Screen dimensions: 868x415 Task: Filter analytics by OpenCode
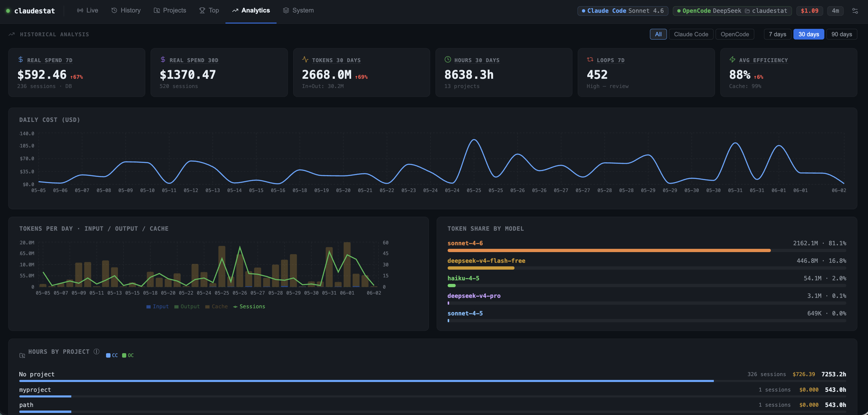pyautogui.click(x=735, y=34)
